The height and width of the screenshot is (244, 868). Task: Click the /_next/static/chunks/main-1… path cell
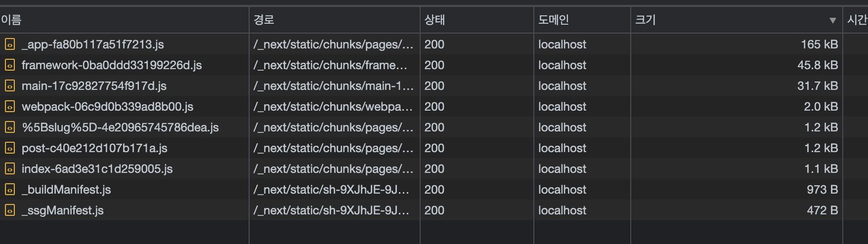click(x=335, y=86)
